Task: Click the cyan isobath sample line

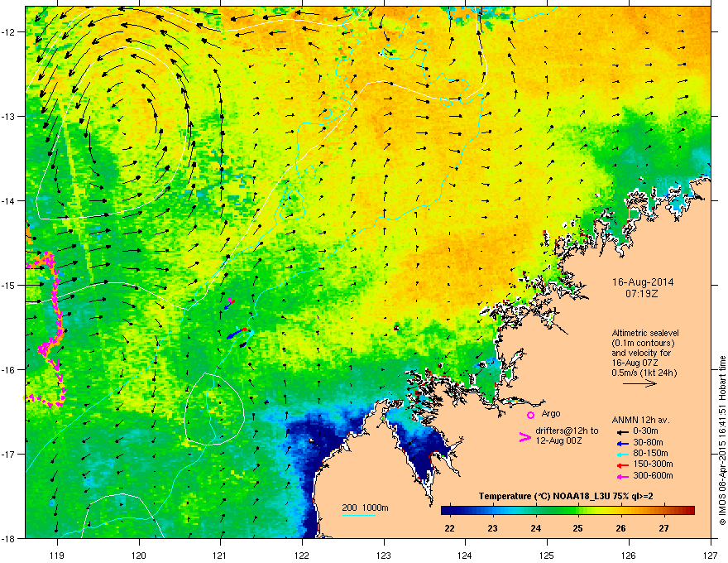Action: point(359,515)
